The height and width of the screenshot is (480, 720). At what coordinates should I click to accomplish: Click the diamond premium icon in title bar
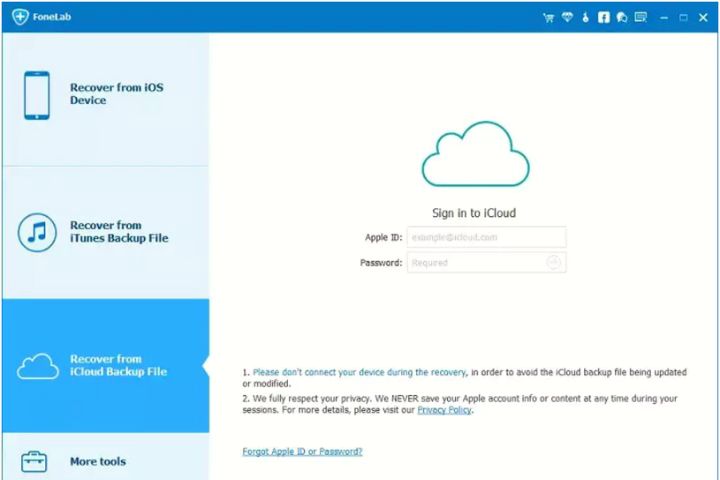pyautogui.click(x=568, y=17)
